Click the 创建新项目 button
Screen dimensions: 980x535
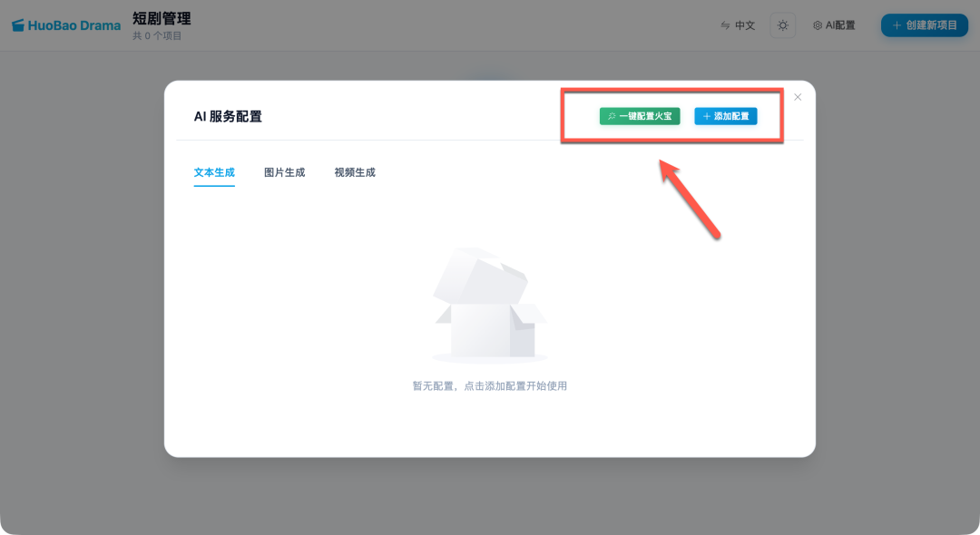tap(924, 25)
